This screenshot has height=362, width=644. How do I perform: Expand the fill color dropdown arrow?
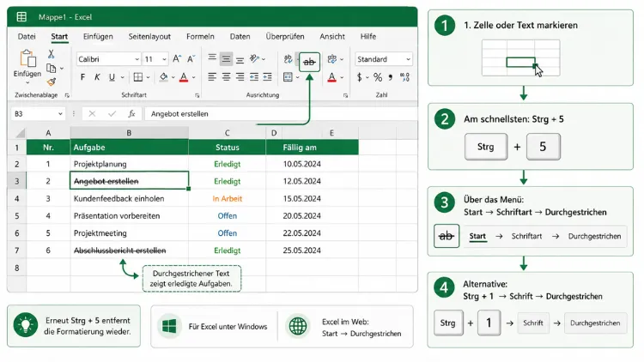(x=173, y=77)
